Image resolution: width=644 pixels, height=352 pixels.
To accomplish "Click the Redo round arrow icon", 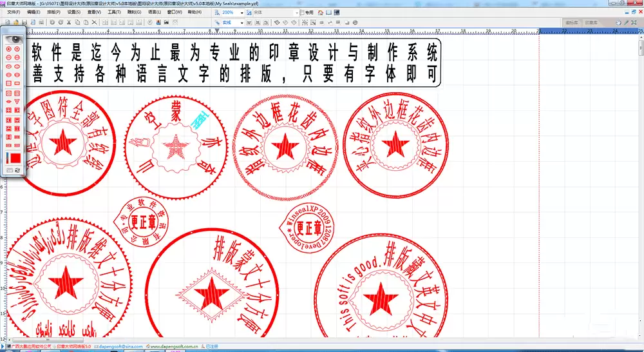I will [x=61, y=22].
